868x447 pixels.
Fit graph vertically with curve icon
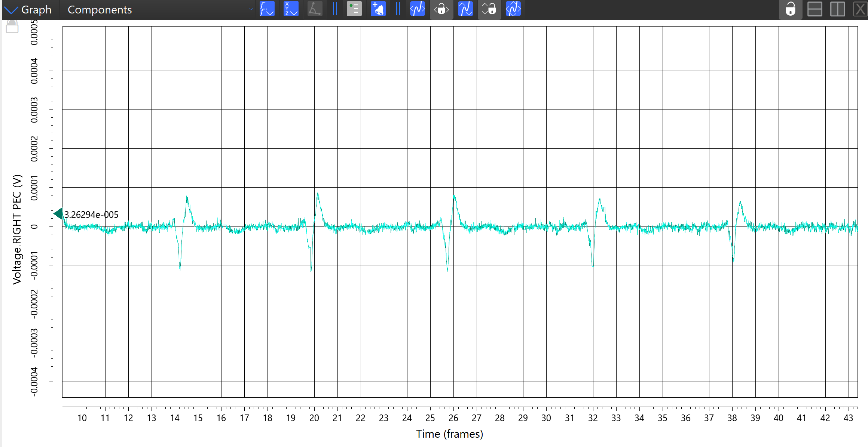[465, 9]
